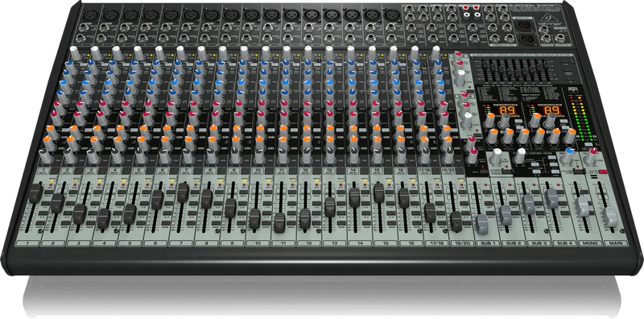Click the left effects display showing 89
644x319 pixels.
(508, 110)
